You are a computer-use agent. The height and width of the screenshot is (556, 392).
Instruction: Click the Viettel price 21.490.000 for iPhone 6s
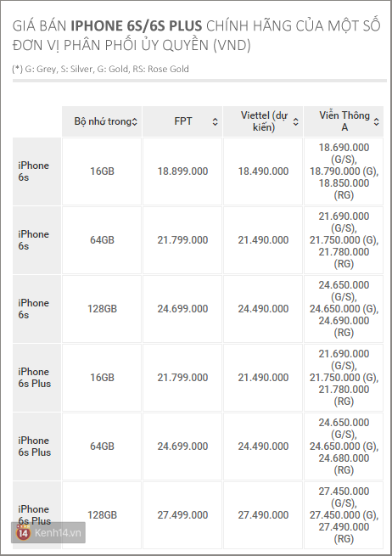(x=263, y=240)
